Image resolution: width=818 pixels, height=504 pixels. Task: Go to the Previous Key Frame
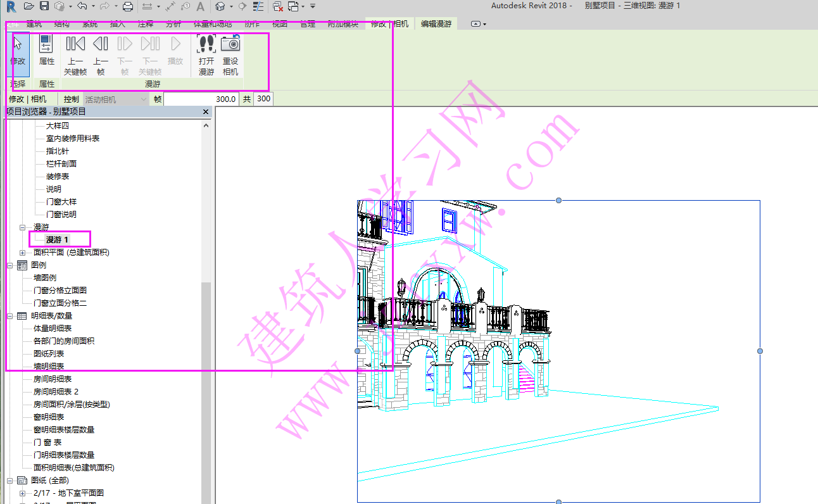(x=75, y=55)
